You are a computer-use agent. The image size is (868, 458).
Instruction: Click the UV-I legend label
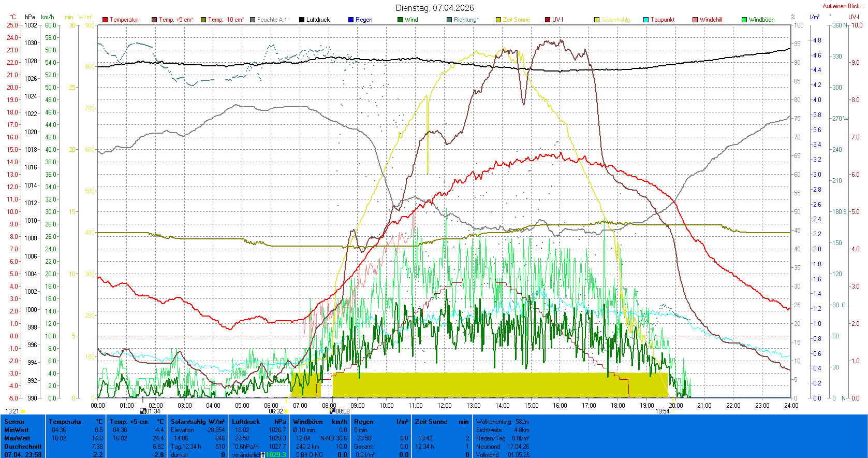[557, 20]
